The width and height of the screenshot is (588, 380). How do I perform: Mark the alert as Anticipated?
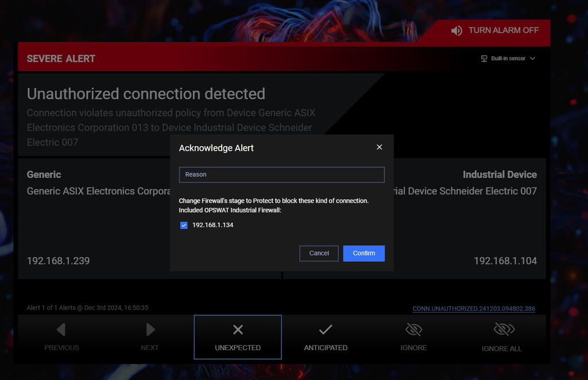point(326,337)
